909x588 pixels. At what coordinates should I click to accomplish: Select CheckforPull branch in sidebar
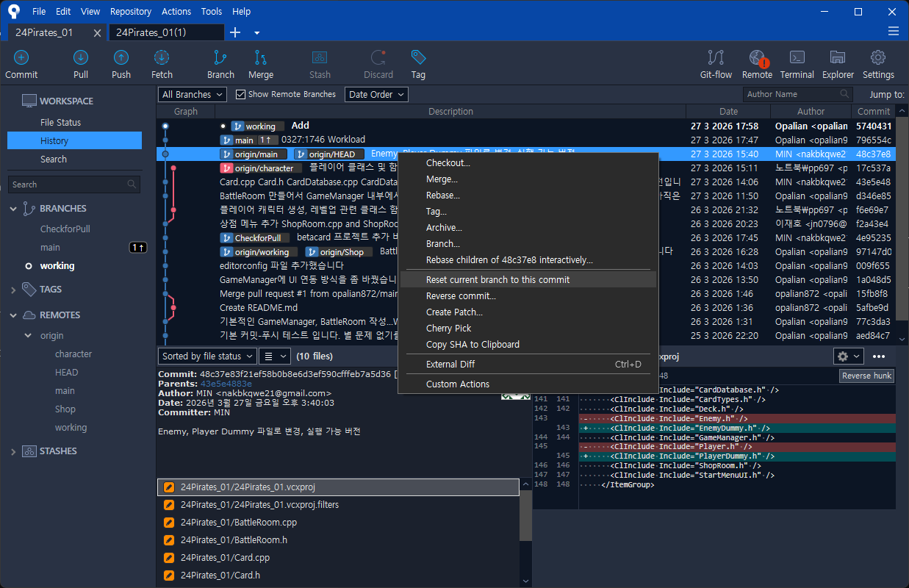(65, 229)
